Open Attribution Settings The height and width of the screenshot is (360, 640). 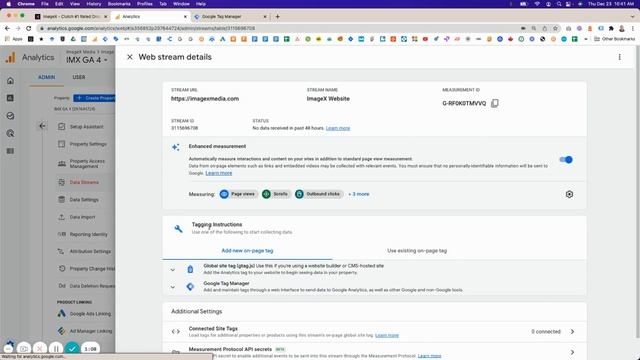click(90, 251)
